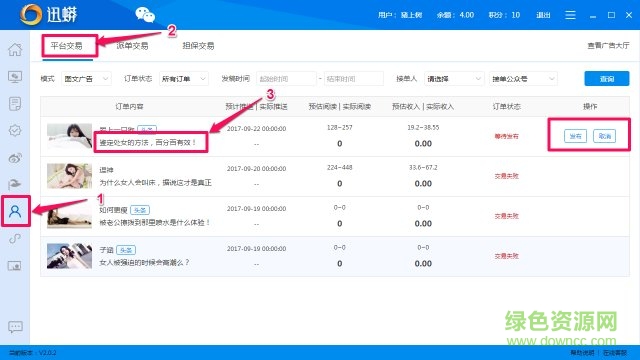Click the estimated income 19.2~38.55
This screenshot has width=640, height=360.
tap(423, 128)
